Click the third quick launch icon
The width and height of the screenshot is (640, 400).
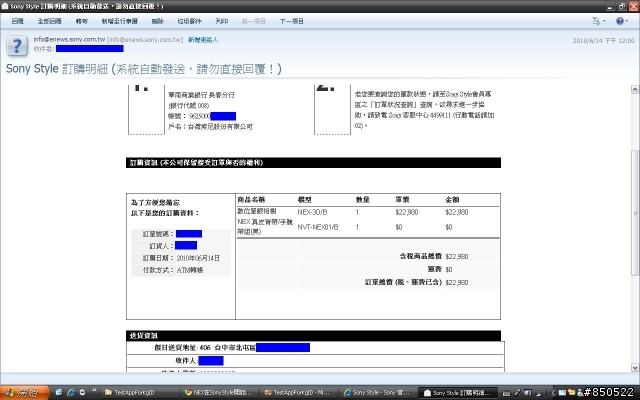(82, 392)
